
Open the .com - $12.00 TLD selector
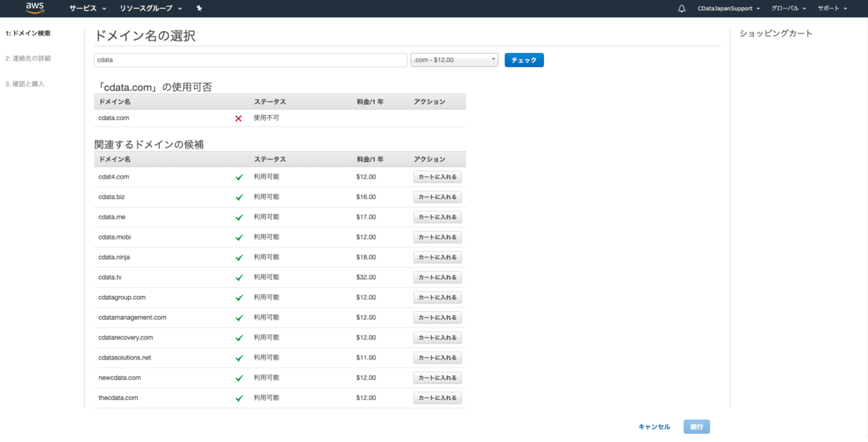tap(454, 60)
